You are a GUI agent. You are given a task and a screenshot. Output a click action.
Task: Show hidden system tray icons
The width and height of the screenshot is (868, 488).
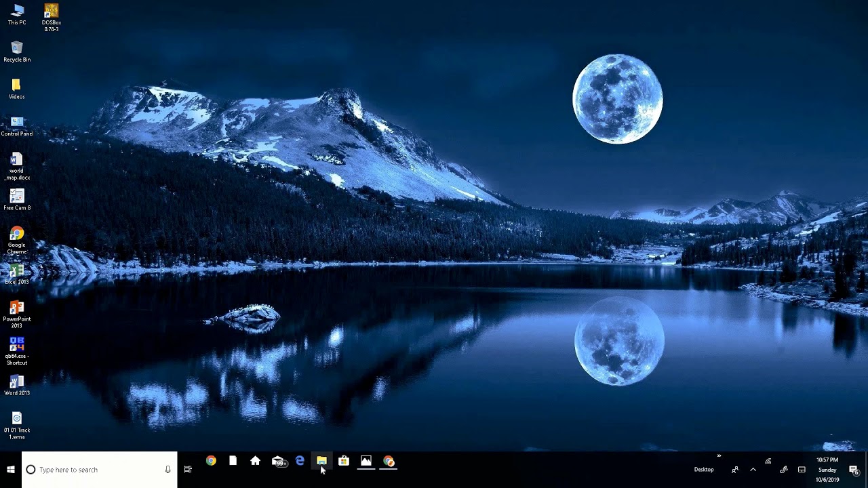[x=753, y=470]
